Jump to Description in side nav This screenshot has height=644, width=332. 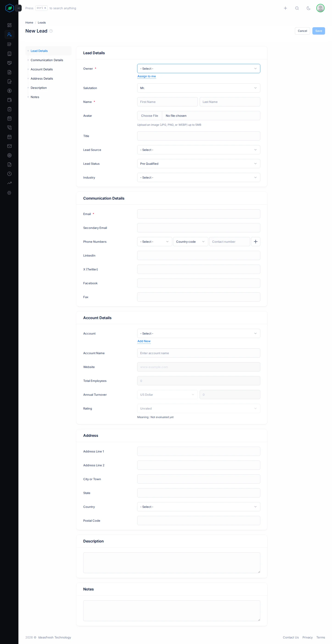[x=39, y=88]
